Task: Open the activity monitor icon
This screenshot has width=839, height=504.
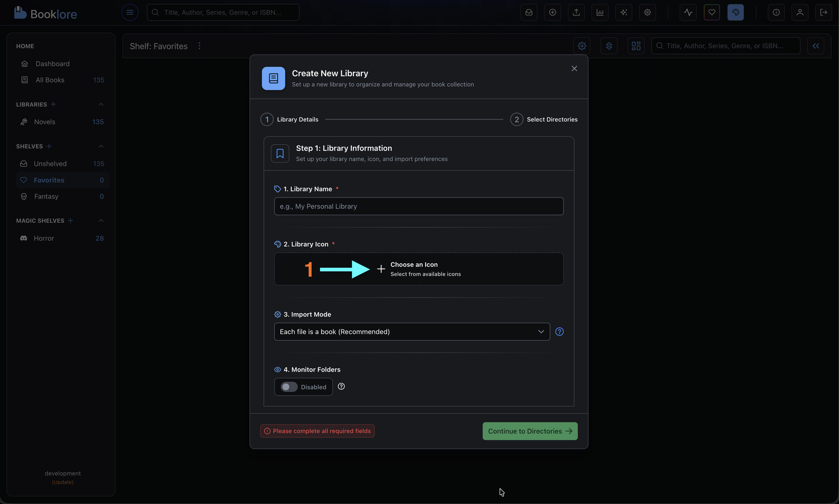Action: (688, 12)
